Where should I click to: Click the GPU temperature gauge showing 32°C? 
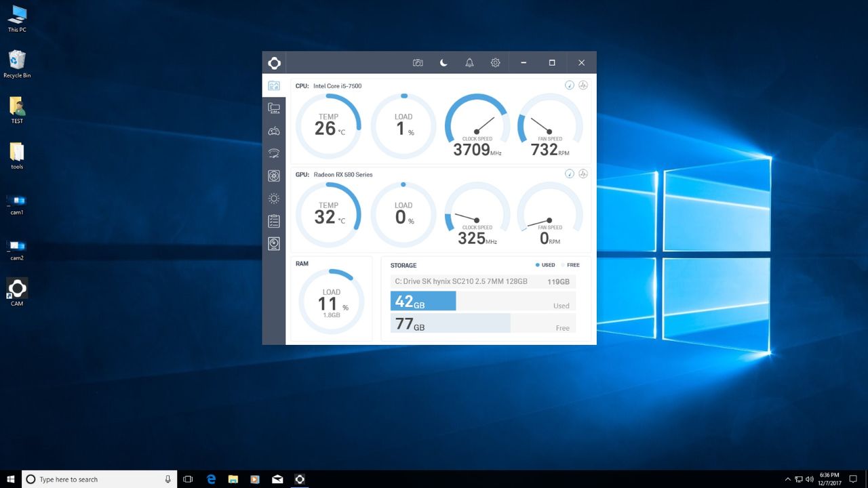pos(329,215)
